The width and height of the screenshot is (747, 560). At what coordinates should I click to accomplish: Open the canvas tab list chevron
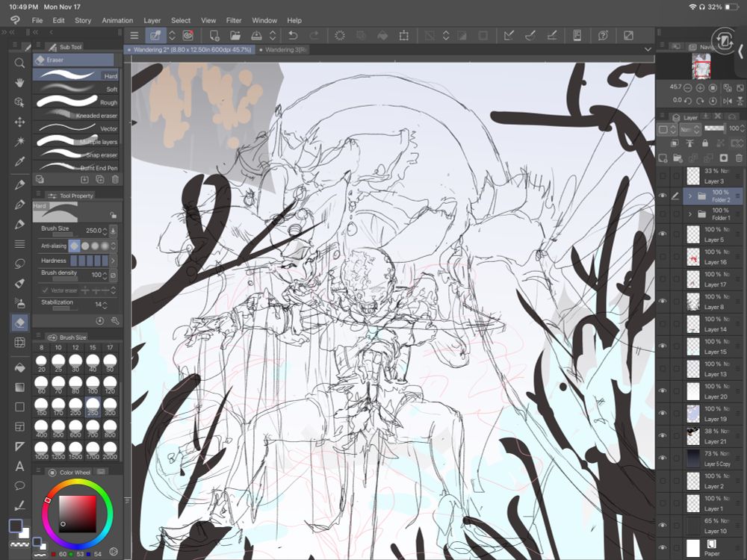pyautogui.click(x=648, y=49)
